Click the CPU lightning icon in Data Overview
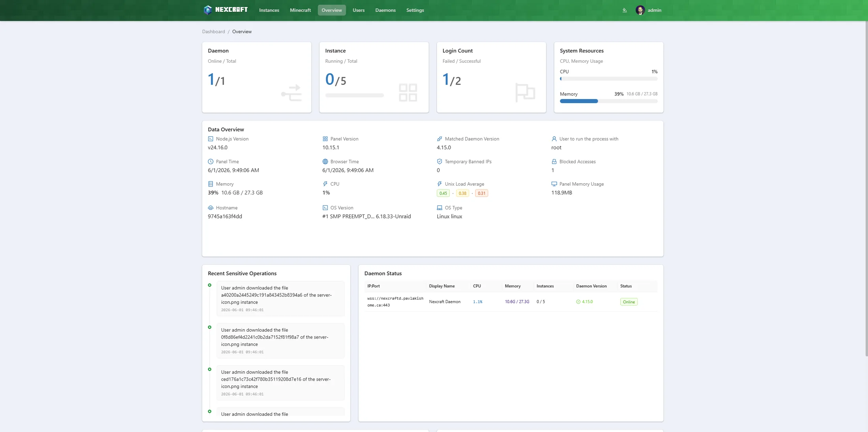This screenshot has width=868, height=432. [x=325, y=184]
